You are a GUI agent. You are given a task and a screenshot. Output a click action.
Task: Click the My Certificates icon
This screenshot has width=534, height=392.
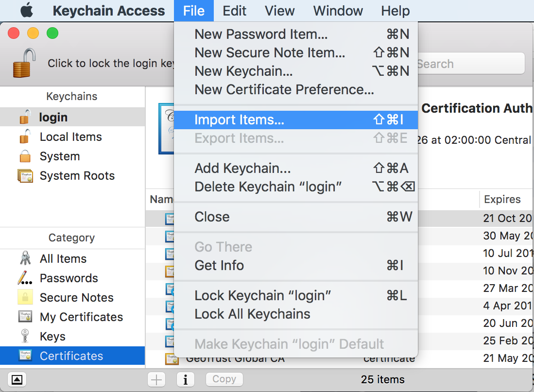(x=25, y=316)
